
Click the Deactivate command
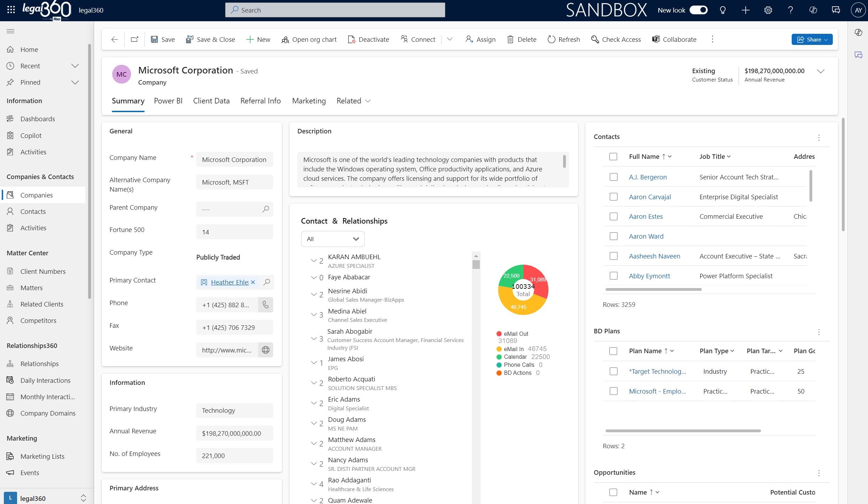point(368,39)
